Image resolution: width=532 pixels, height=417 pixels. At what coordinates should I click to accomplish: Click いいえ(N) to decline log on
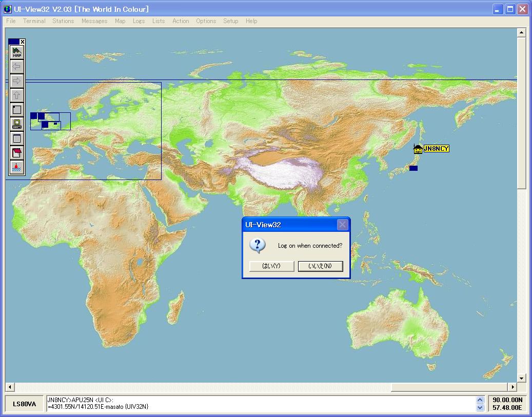320,266
